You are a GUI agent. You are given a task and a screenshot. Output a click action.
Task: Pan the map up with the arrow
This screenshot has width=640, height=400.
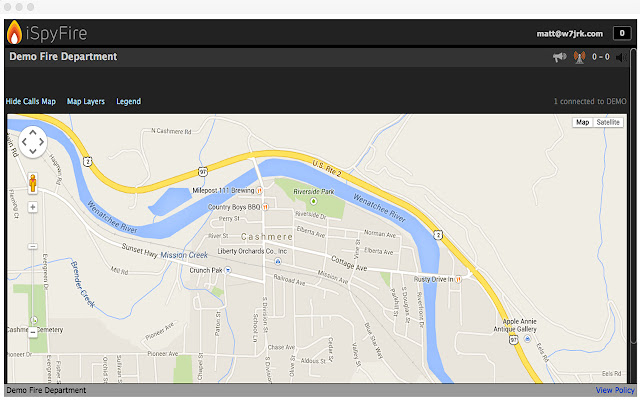pyautogui.click(x=33, y=133)
